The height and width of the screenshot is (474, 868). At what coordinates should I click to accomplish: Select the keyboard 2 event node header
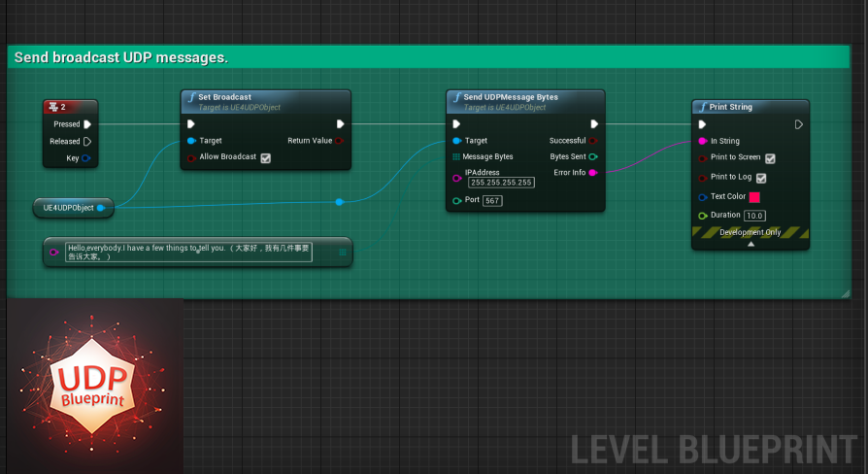click(70, 107)
